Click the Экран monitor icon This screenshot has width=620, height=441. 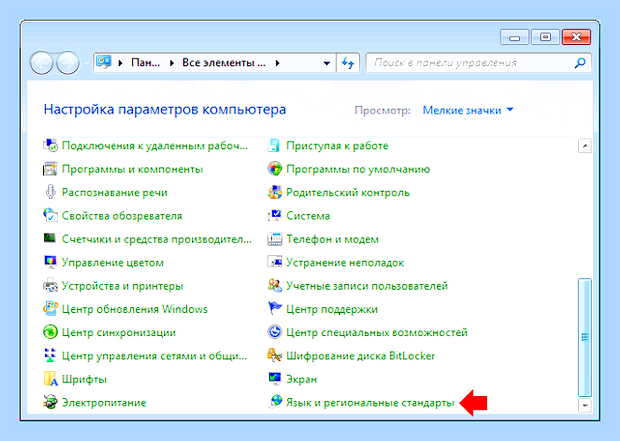click(274, 379)
